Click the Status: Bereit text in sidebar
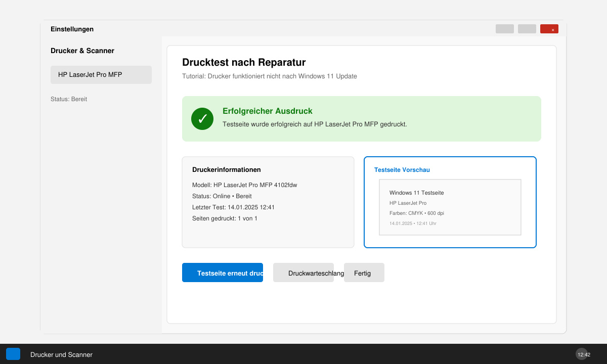 [x=69, y=99]
